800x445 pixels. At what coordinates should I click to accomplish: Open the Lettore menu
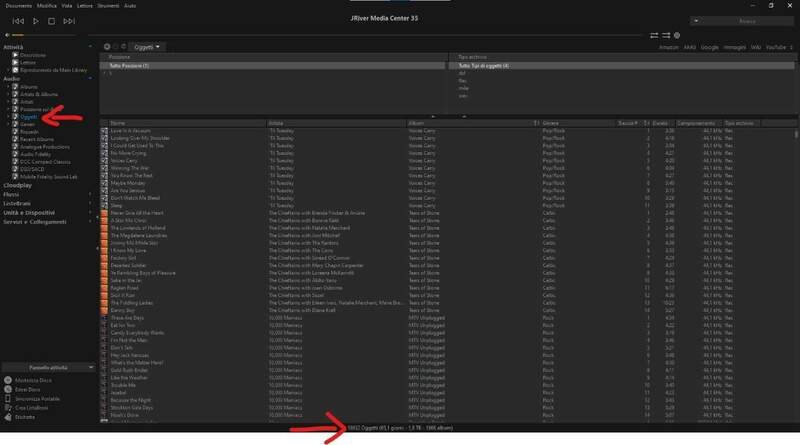85,6
